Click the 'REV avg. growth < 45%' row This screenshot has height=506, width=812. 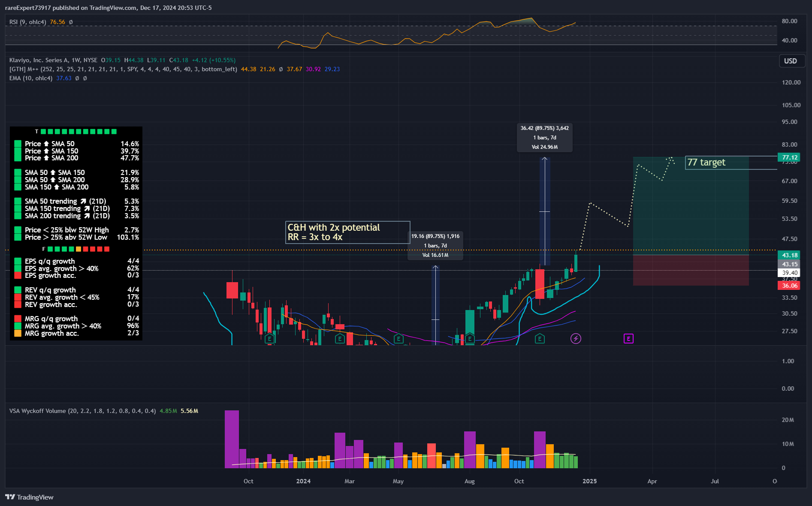point(77,297)
